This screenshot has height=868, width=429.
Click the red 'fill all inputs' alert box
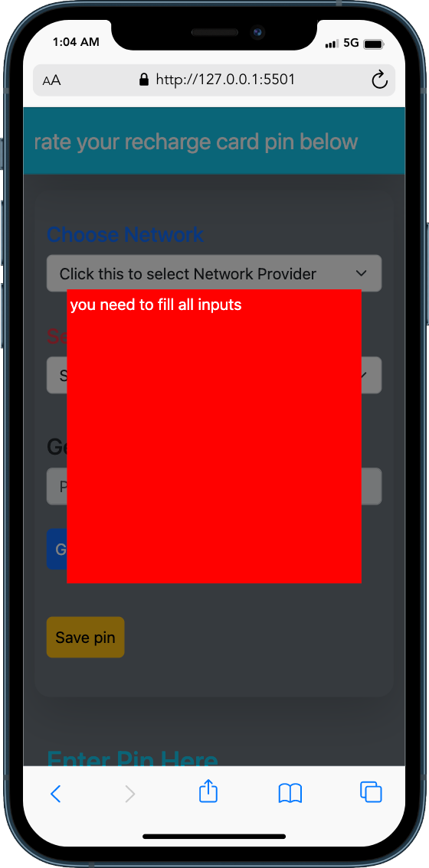click(214, 436)
